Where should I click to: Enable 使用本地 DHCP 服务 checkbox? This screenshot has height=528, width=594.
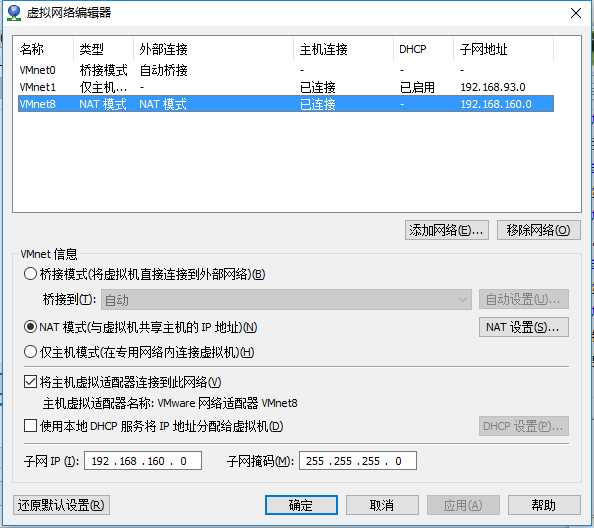tap(30, 426)
